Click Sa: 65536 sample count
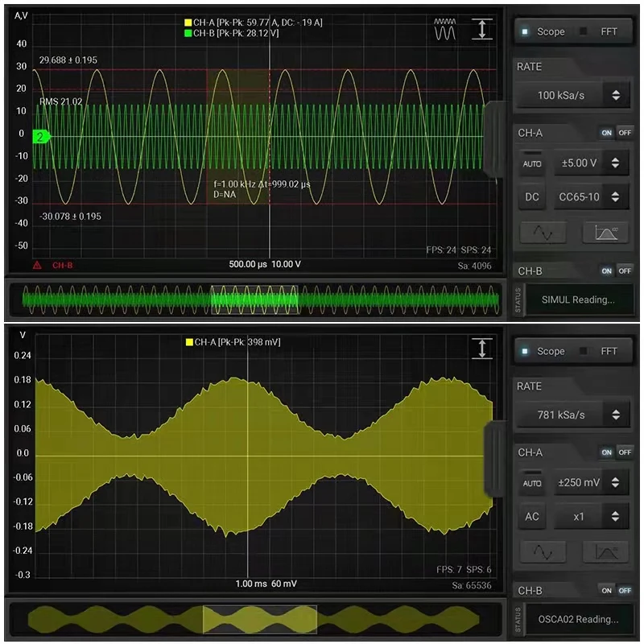The width and height of the screenshot is (644, 644). coord(472,586)
